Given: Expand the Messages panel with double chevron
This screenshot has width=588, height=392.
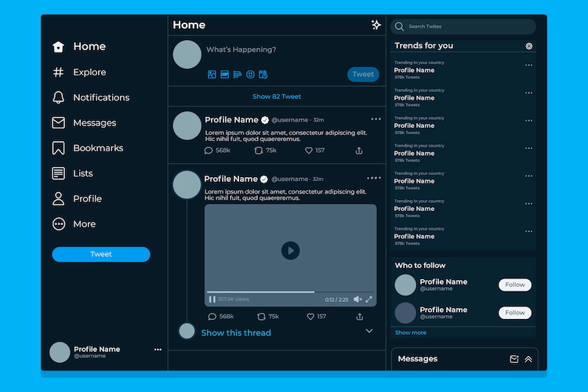Looking at the screenshot, I should coord(528,359).
